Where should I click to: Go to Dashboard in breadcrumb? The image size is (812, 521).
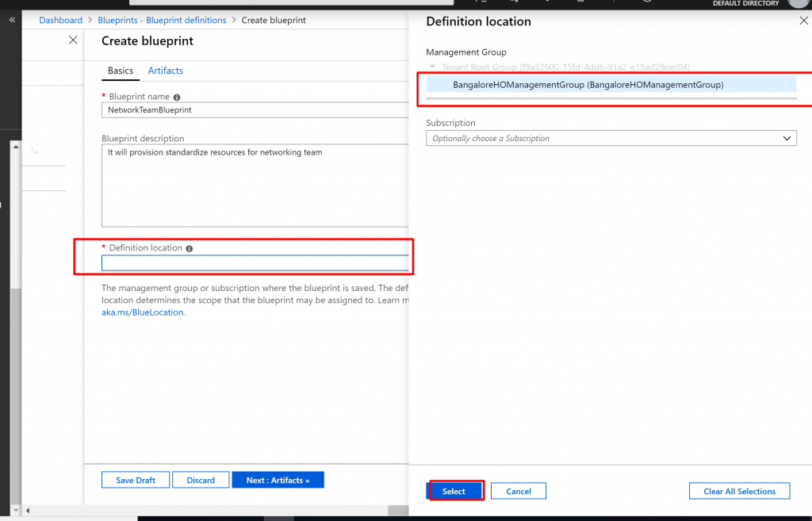click(60, 20)
